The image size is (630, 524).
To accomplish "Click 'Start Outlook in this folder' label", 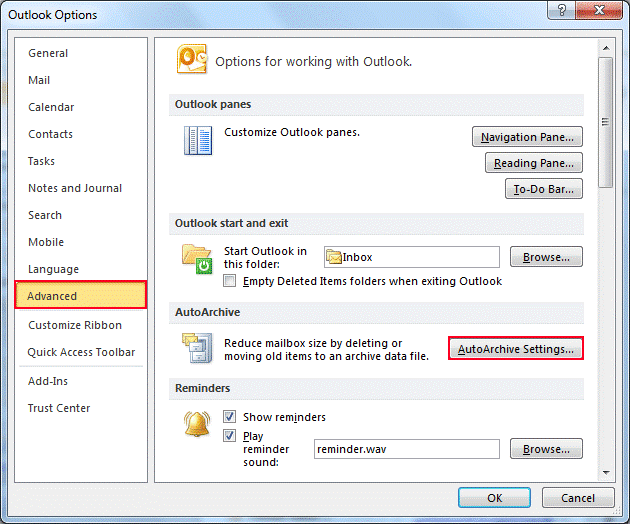I will [265, 258].
